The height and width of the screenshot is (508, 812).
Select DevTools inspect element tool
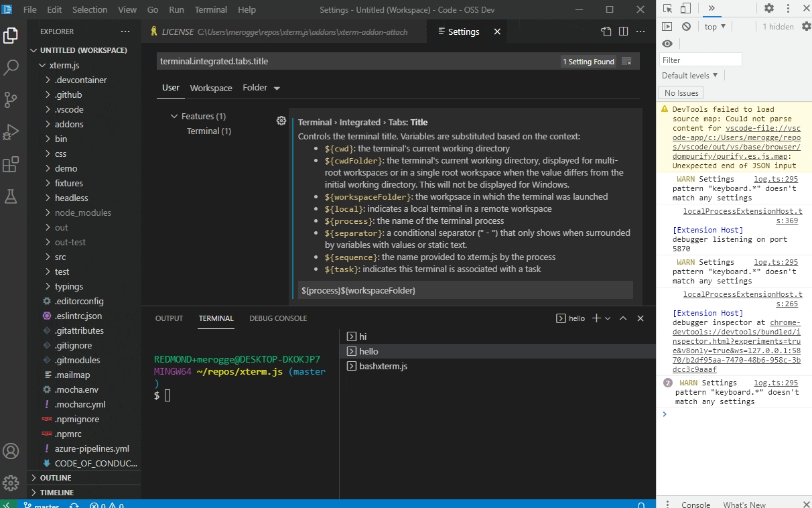(667, 9)
